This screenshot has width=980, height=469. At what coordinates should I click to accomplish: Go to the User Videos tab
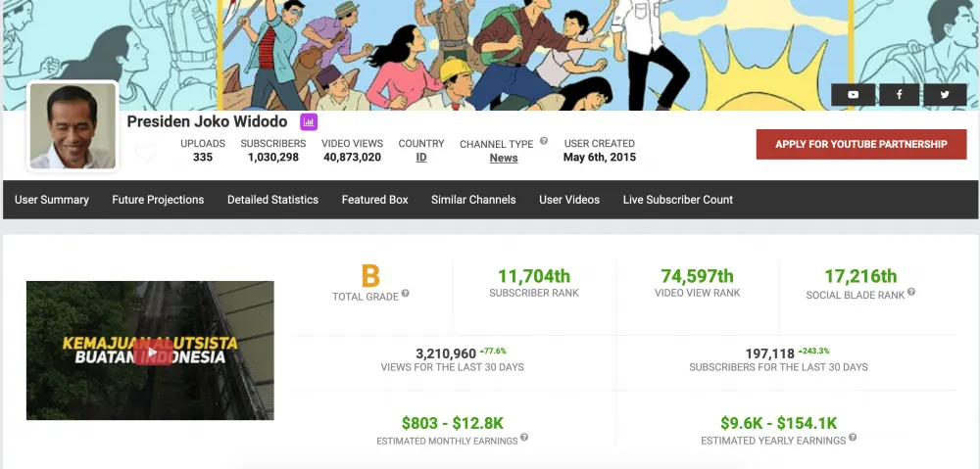569,200
